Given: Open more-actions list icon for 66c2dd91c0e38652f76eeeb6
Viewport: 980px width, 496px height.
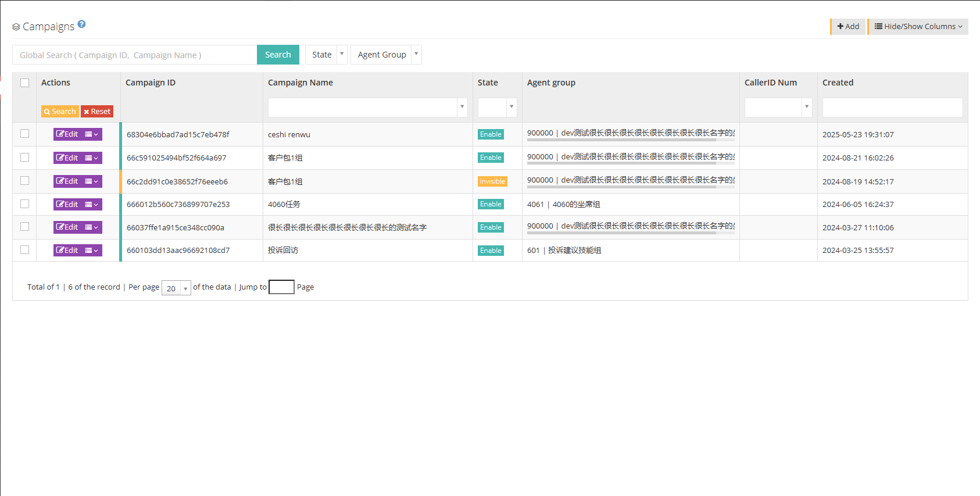Looking at the screenshot, I should pyautogui.click(x=92, y=181).
